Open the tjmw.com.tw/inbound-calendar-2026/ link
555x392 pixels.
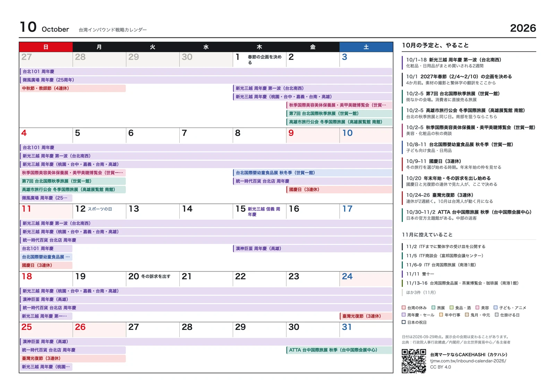[x=468, y=361]
